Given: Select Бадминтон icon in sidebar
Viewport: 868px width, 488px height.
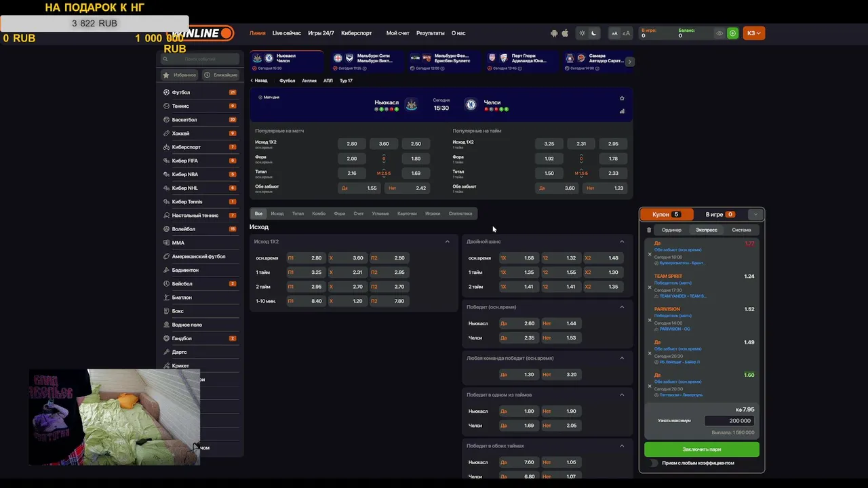Looking at the screenshot, I should [166, 270].
